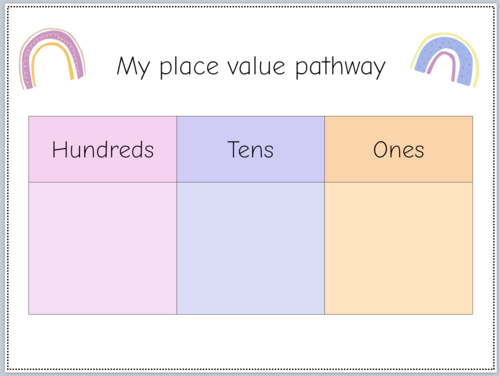Click the word 'Tens' text
500x376 pixels.
(x=251, y=149)
